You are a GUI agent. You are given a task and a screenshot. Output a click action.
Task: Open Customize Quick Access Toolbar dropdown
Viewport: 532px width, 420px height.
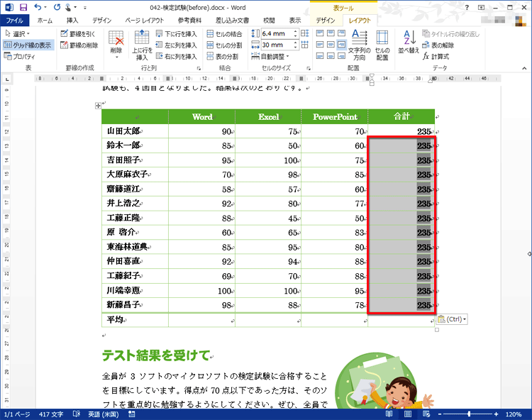point(85,8)
